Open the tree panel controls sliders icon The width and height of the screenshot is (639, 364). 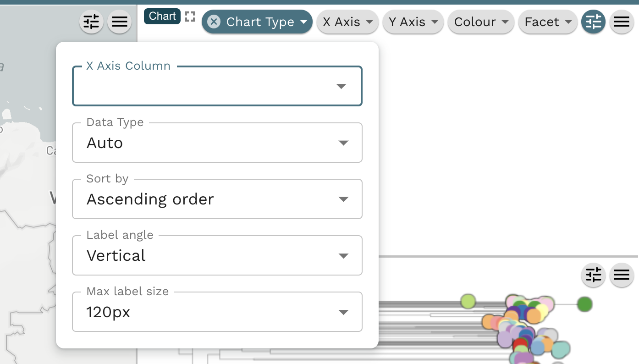(x=593, y=276)
